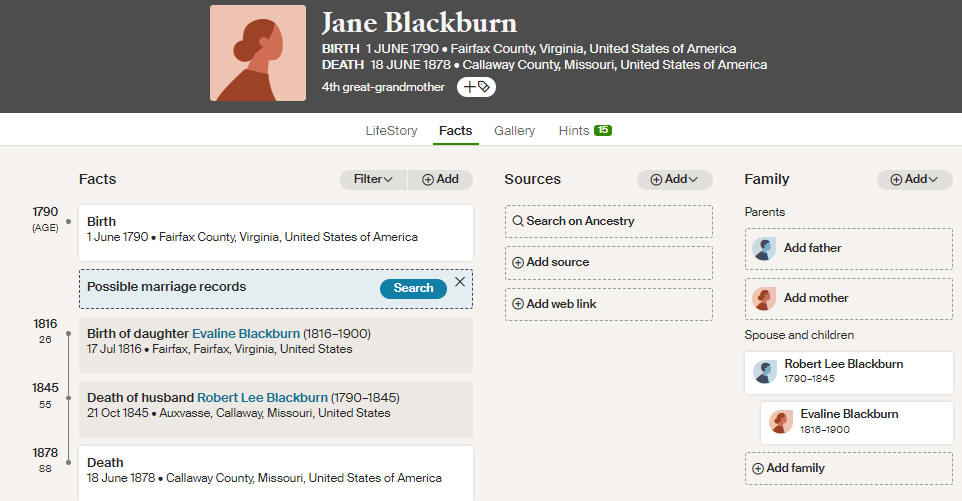Open the Gallery tab
The width and height of the screenshot is (962, 501).
tap(514, 131)
